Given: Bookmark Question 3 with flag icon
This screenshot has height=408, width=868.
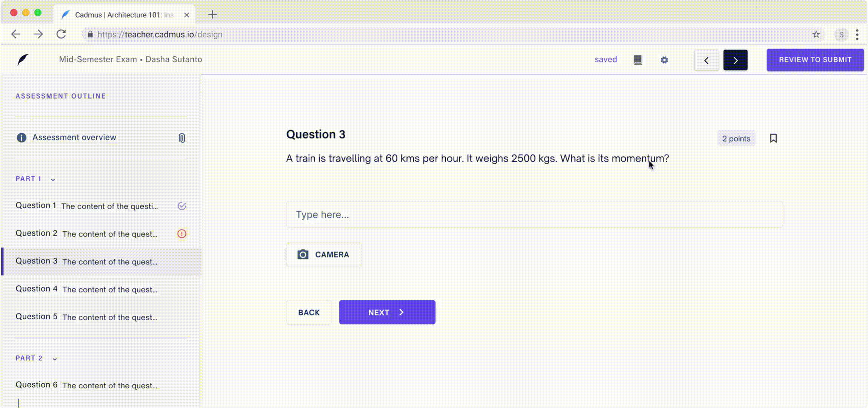Looking at the screenshot, I should [773, 138].
